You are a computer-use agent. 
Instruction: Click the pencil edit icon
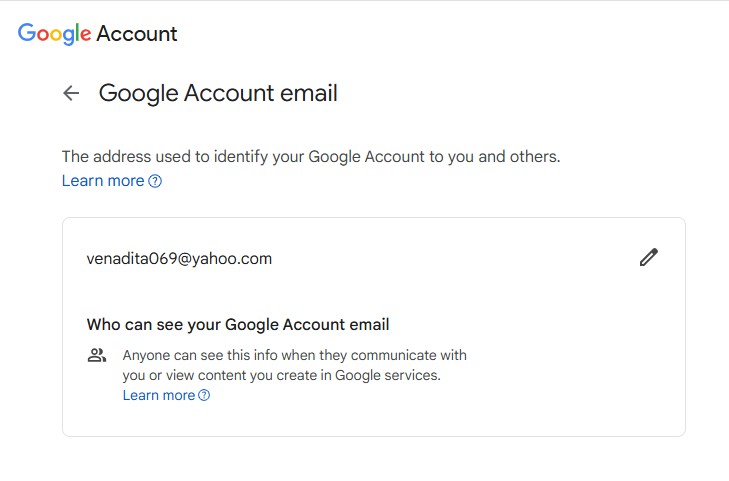[x=649, y=257]
